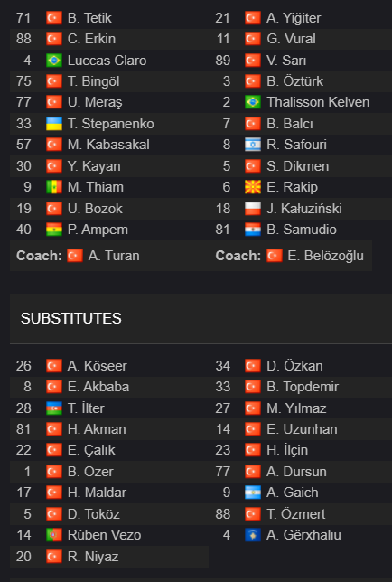Select substitute R. Niyaz row
The width and height of the screenshot is (392, 582).
(109, 557)
